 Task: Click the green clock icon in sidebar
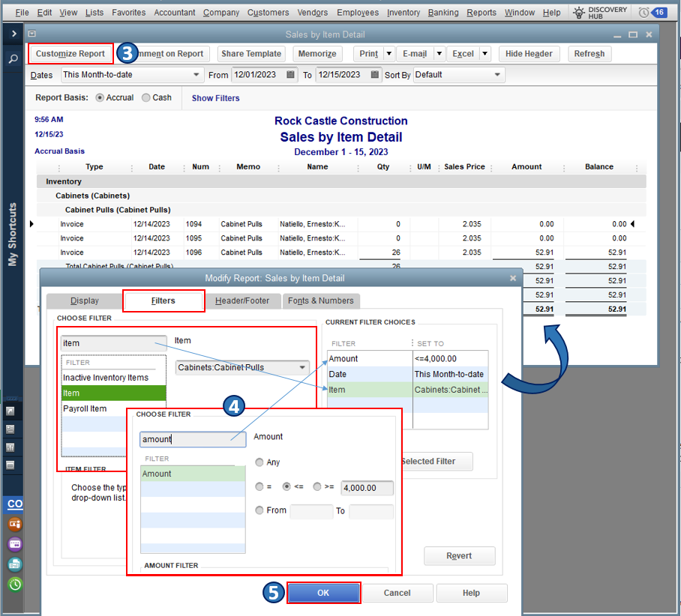point(14,585)
